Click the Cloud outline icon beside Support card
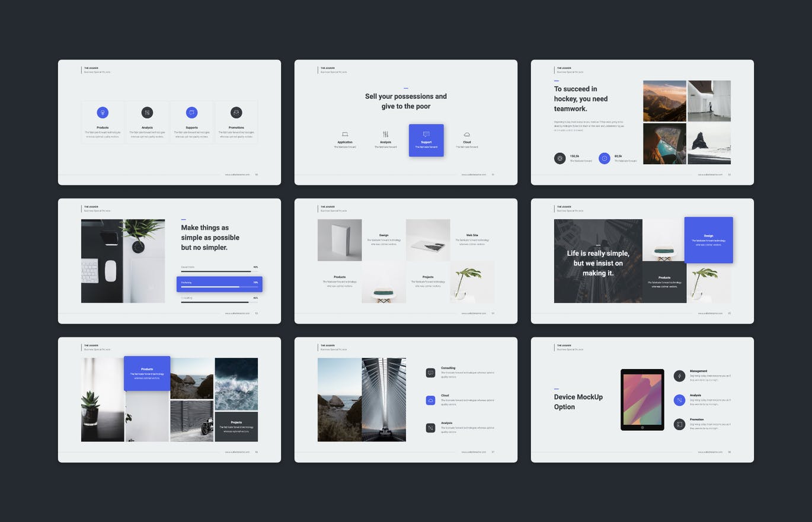812x522 pixels. [467, 134]
